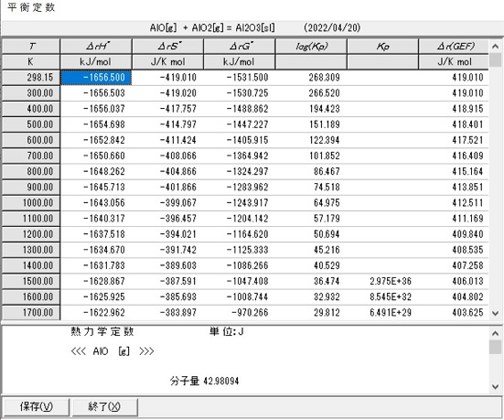Click the lower panel scroll down arrow

coord(496,387)
